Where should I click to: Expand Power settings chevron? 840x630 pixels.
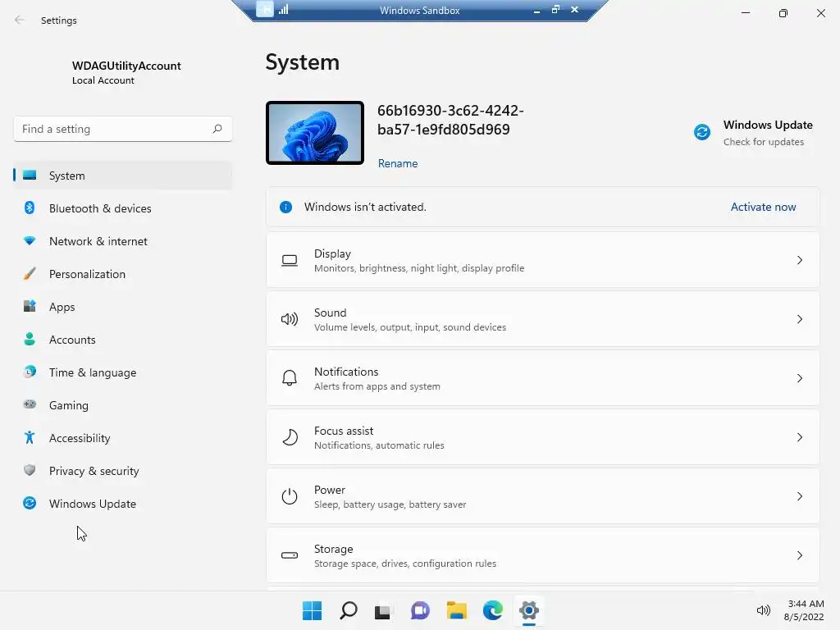coord(799,496)
